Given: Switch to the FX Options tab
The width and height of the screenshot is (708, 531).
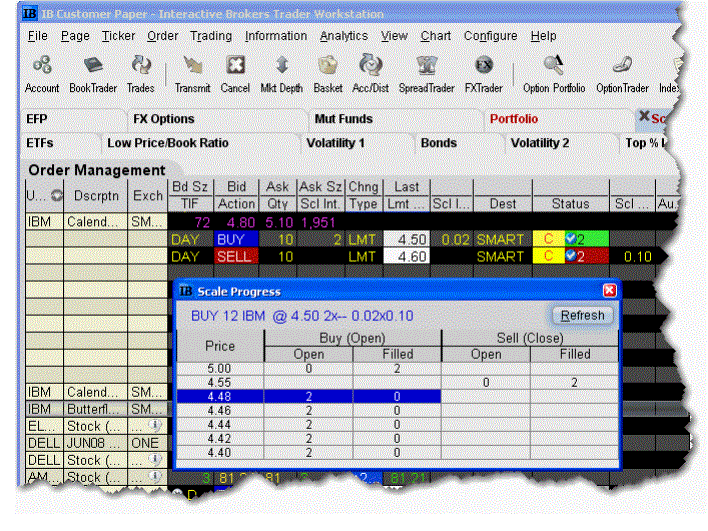Looking at the screenshot, I should click(217, 119).
